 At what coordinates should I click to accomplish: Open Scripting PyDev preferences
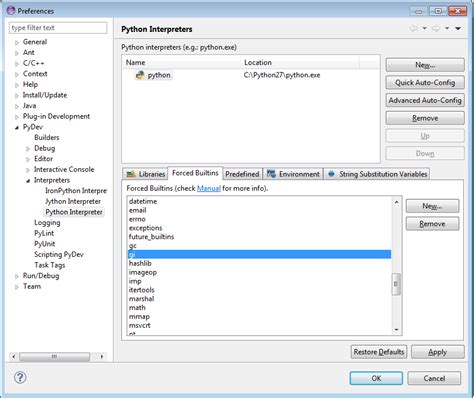coord(59,255)
